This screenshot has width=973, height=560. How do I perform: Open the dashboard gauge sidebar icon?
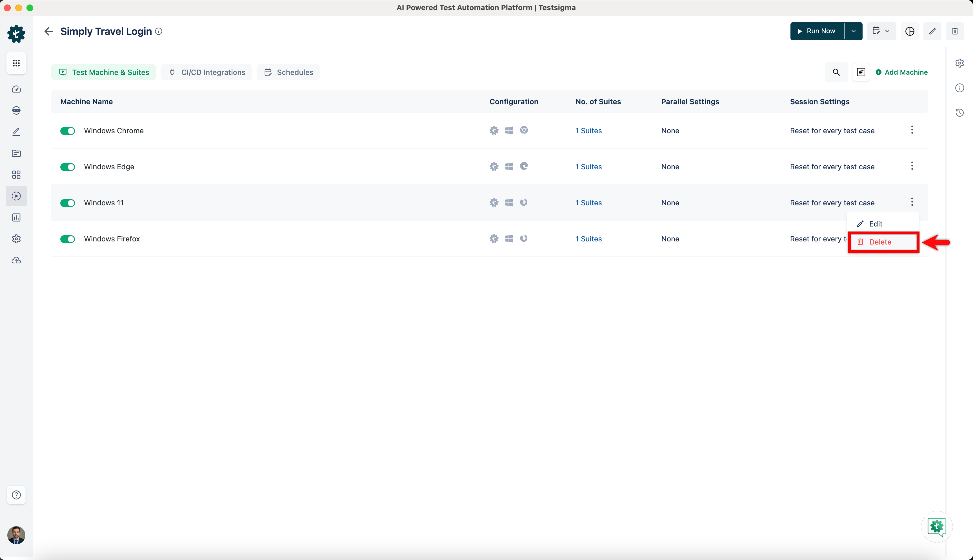click(16, 89)
